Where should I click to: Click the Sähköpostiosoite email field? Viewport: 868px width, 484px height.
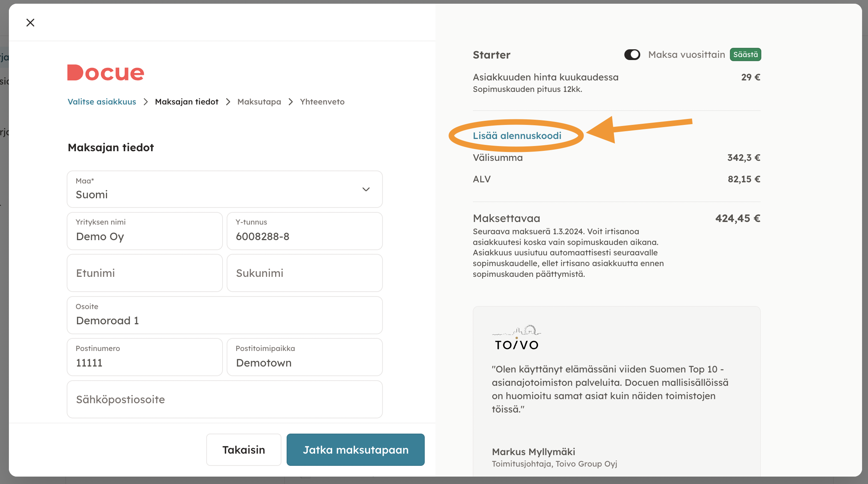224,400
